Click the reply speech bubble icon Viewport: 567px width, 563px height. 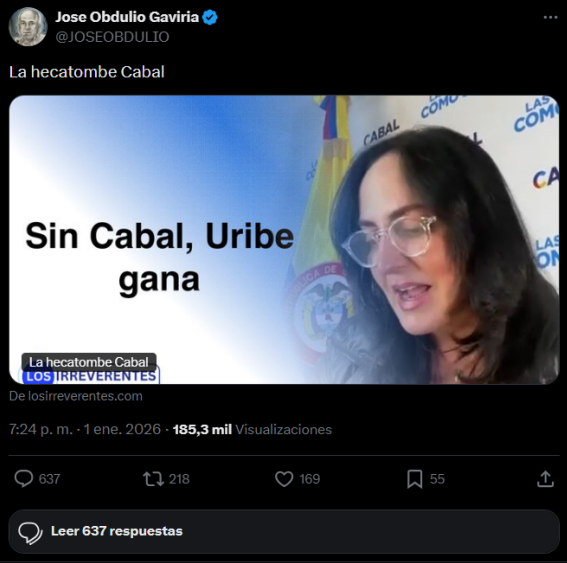click(24, 479)
